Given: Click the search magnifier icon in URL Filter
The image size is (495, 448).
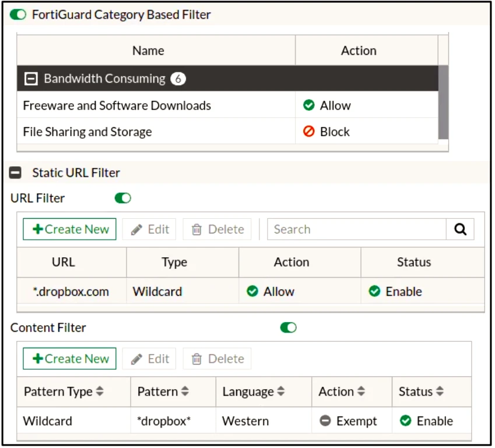Looking at the screenshot, I should tap(460, 229).
